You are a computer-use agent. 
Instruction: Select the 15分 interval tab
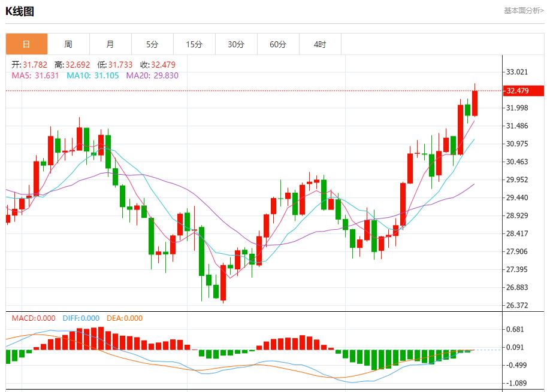194,44
